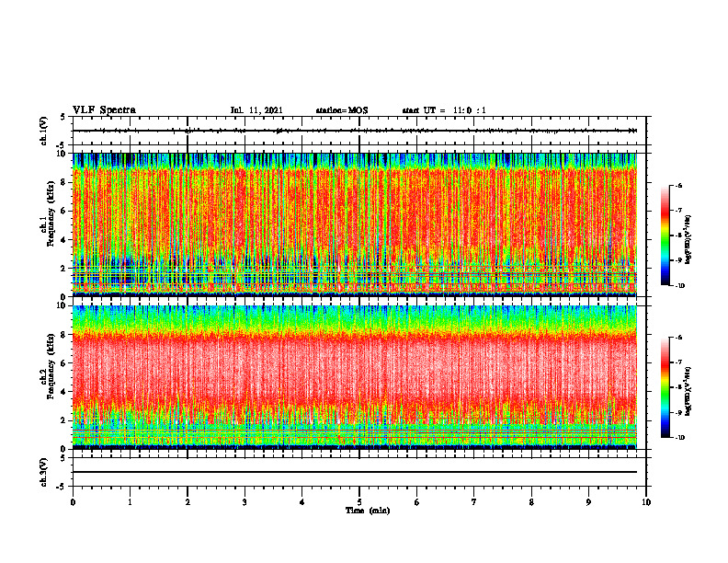Click inside the ch.1 spectrogram plot
728x563 pixels.
(x=355, y=224)
